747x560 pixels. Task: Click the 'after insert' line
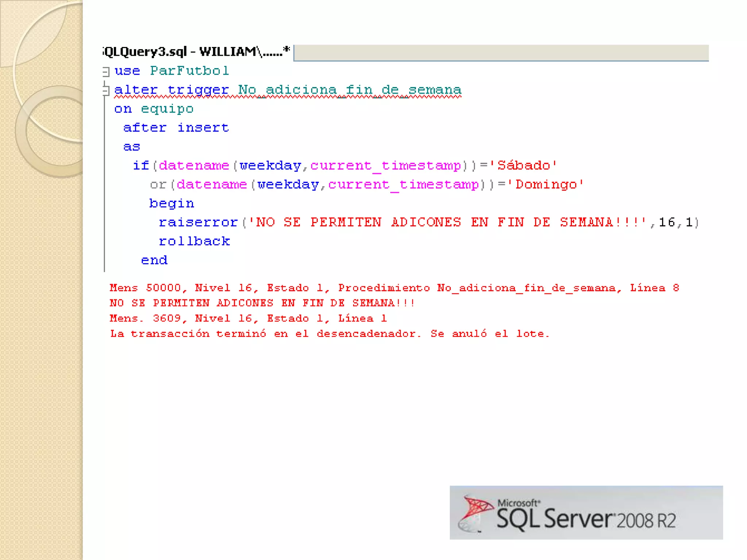click(176, 128)
